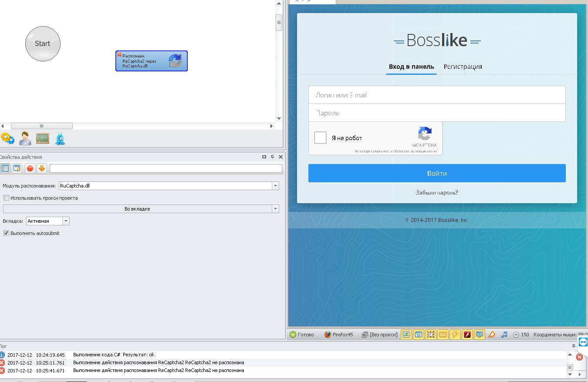588x382 pixels.
Task: Open the chalkboard icon below the canvas
Action: [x=43, y=139]
